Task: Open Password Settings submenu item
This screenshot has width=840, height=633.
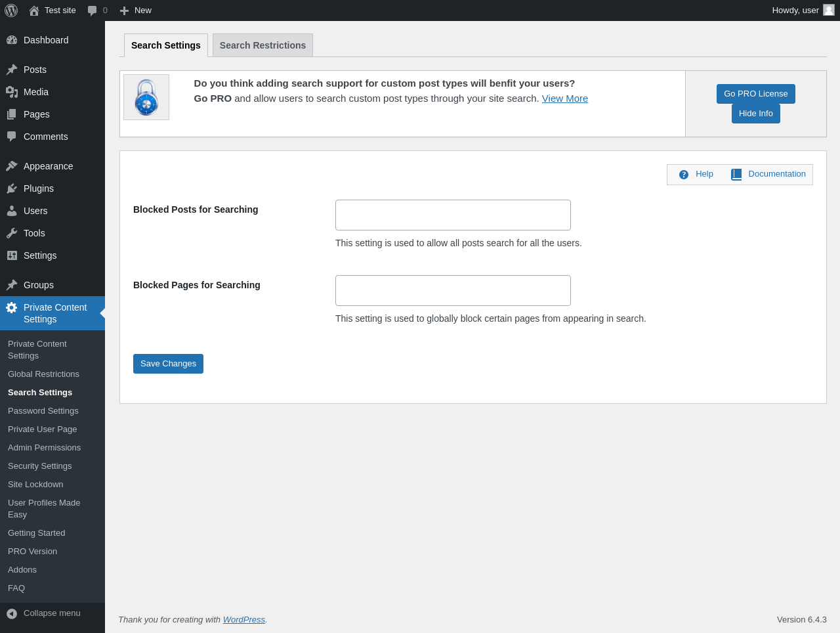Action: click(x=43, y=411)
